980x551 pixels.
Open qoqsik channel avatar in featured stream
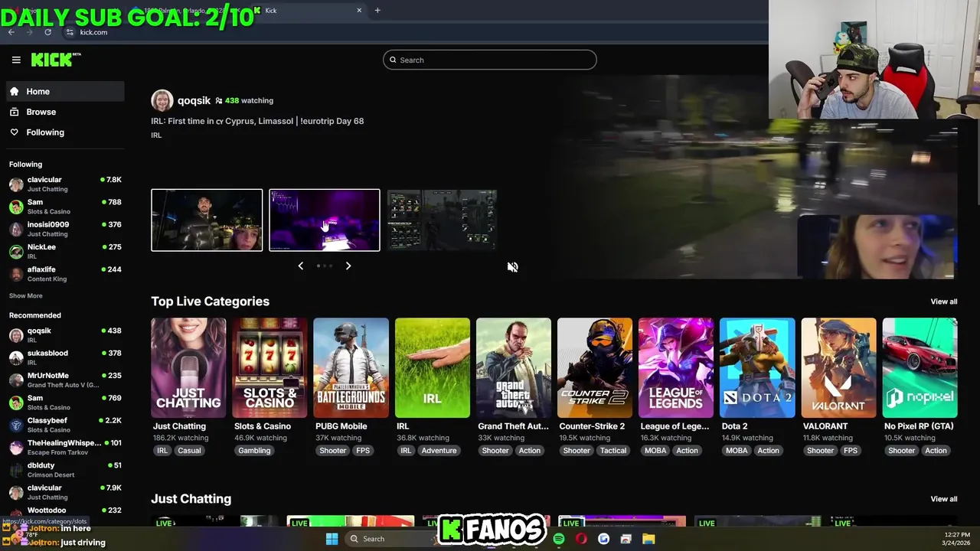tap(162, 100)
